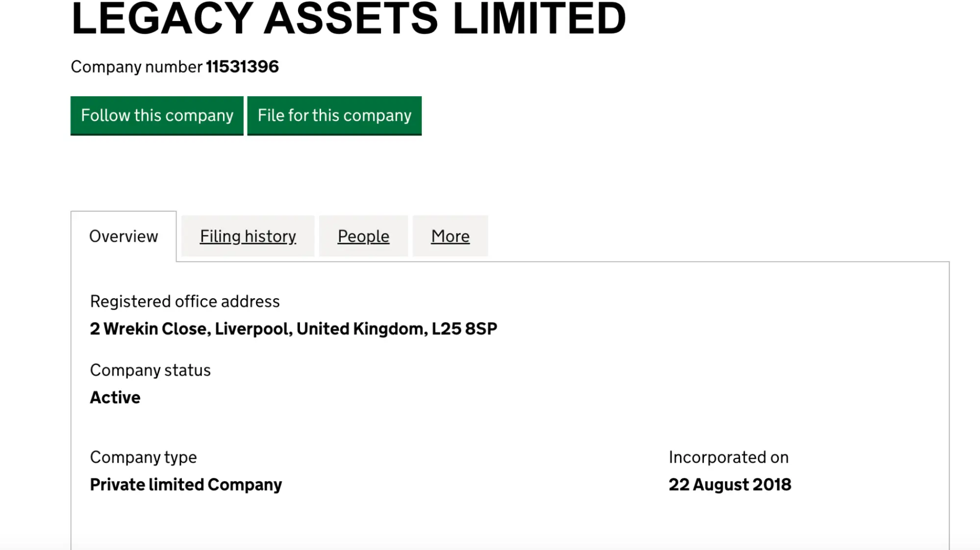Click the Incorporated on label
980x550 pixels.
[728, 457]
